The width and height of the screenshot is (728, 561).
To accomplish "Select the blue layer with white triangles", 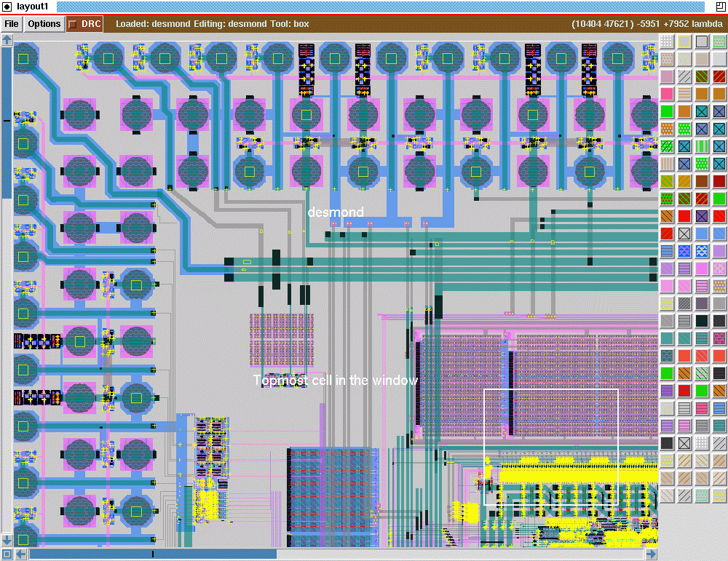I will point(684,251).
